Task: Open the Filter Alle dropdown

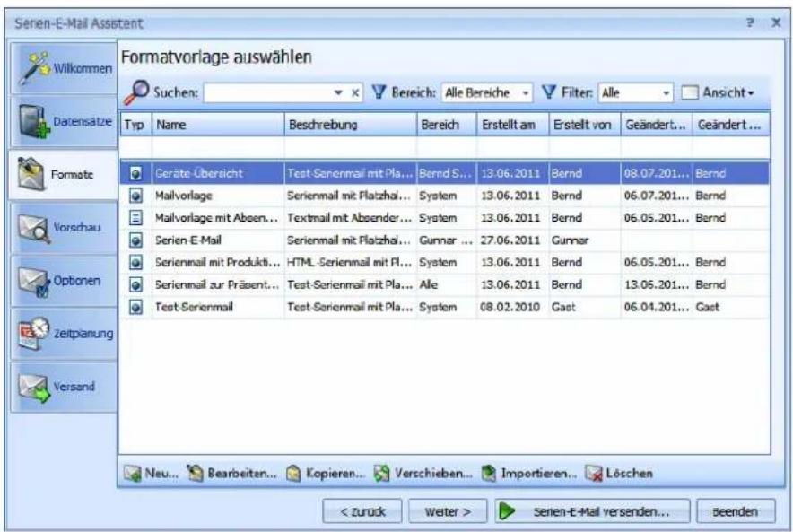Action: pos(635,92)
